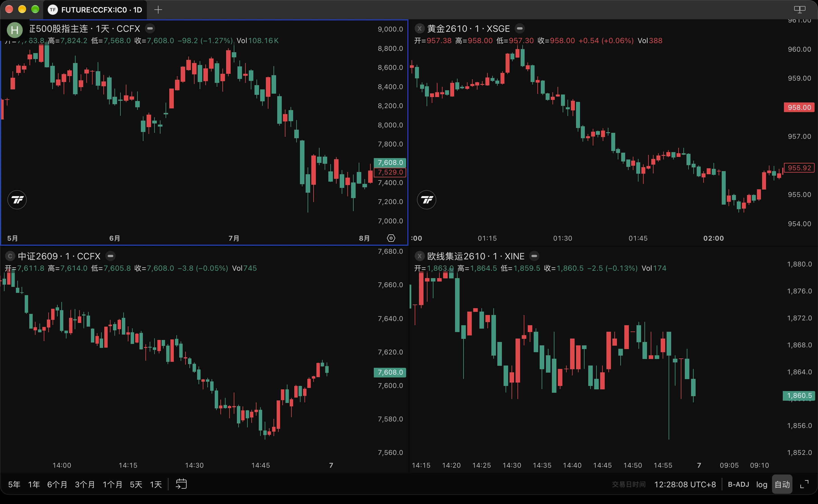Set range to 5年
818x504 pixels.
point(14,484)
